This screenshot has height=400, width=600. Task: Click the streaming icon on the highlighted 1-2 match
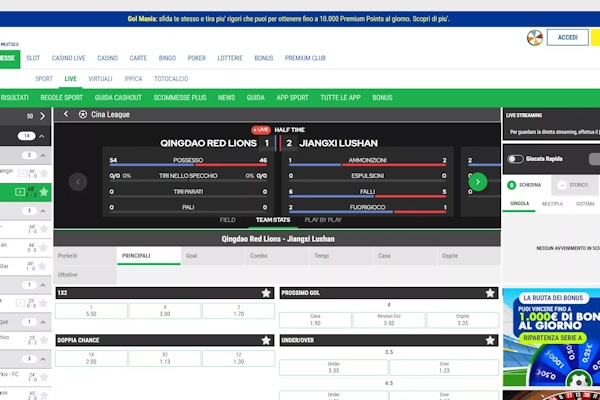[x=20, y=192]
